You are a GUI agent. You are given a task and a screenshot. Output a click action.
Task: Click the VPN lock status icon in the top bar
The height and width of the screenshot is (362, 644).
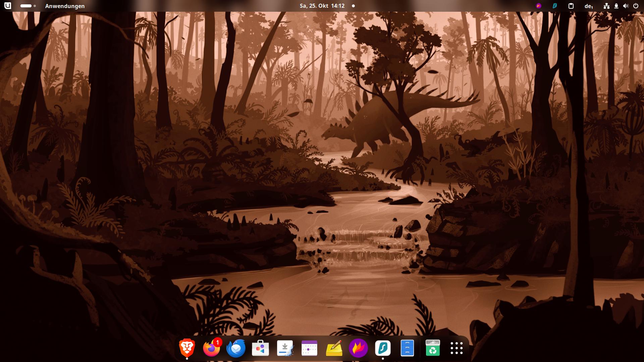click(x=616, y=6)
